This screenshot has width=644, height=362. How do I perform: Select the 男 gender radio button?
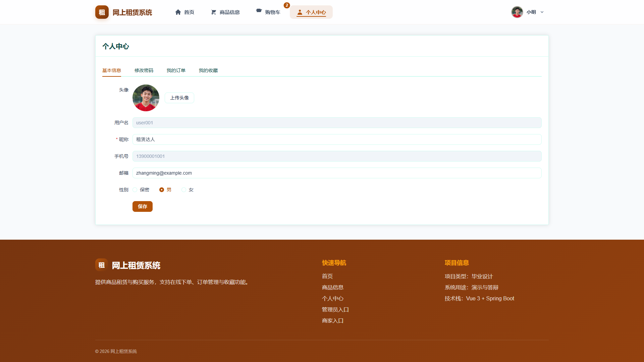pyautogui.click(x=162, y=190)
